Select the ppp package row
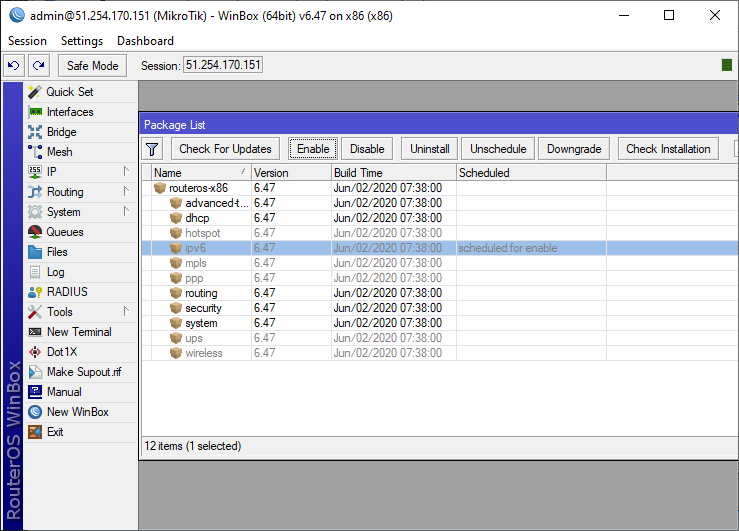 pos(440,278)
